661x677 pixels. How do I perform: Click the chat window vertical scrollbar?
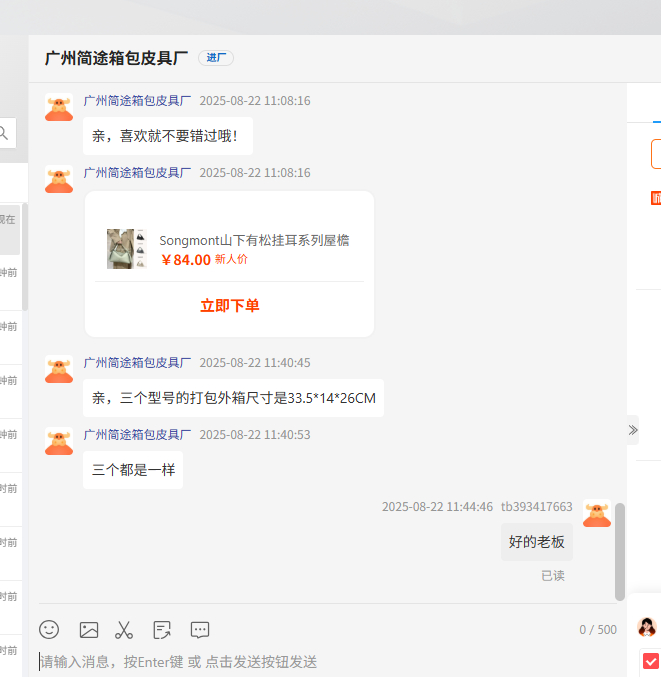coord(620,550)
